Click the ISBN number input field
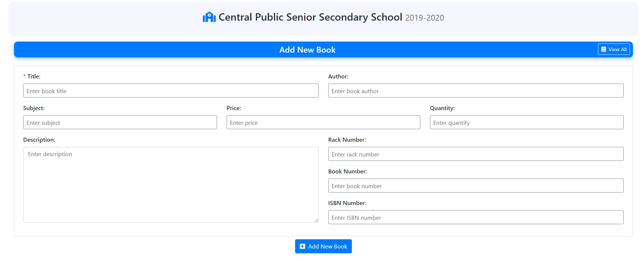This screenshot has width=644, height=261. pyautogui.click(x=476, y=217)
